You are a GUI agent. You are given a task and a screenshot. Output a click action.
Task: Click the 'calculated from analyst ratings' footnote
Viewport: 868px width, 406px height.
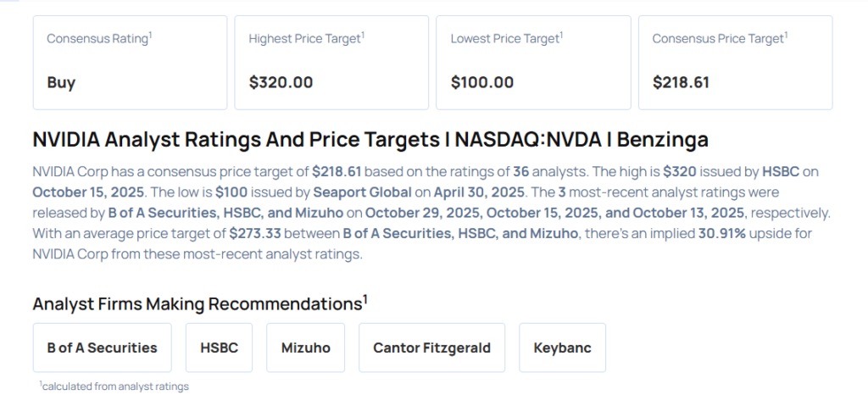[114, 387]
